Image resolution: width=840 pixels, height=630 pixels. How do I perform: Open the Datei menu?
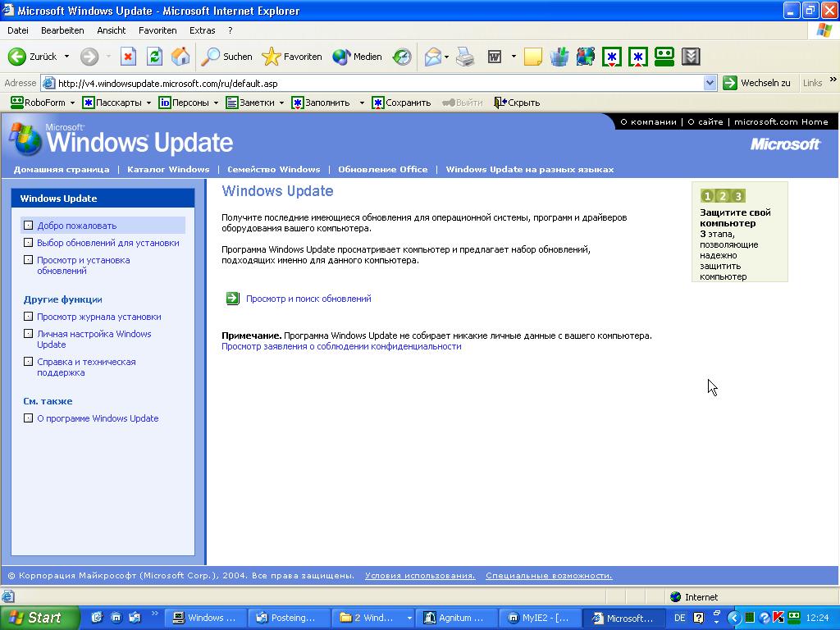[18, 30]
